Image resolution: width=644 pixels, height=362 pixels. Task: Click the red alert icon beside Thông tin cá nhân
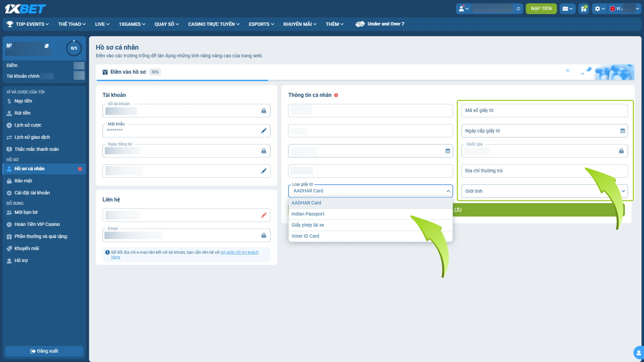(x=336, y=95)
